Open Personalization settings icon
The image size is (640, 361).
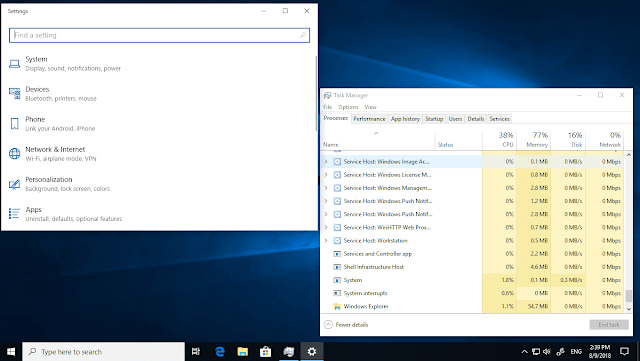click(14, 184)
